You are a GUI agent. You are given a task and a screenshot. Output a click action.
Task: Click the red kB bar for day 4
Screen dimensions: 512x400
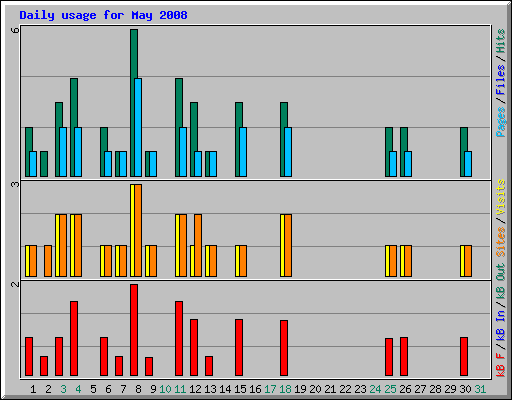click(x=74, y=338)
